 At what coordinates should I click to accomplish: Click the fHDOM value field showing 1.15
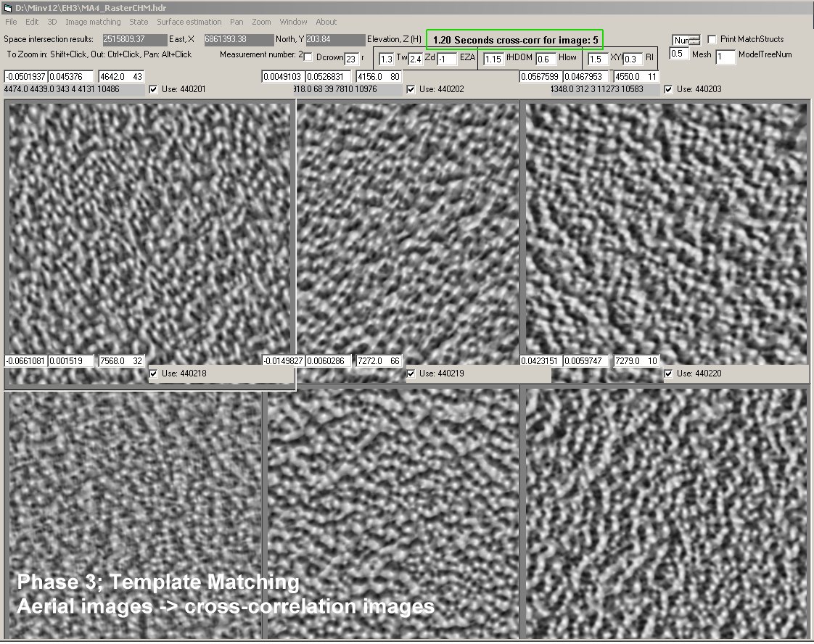(x=493, y=59)
